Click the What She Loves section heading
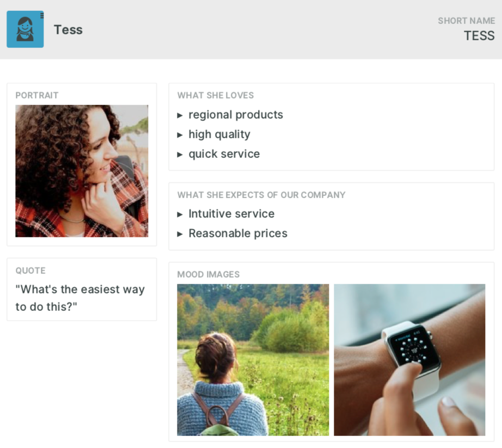 [216, 95]
